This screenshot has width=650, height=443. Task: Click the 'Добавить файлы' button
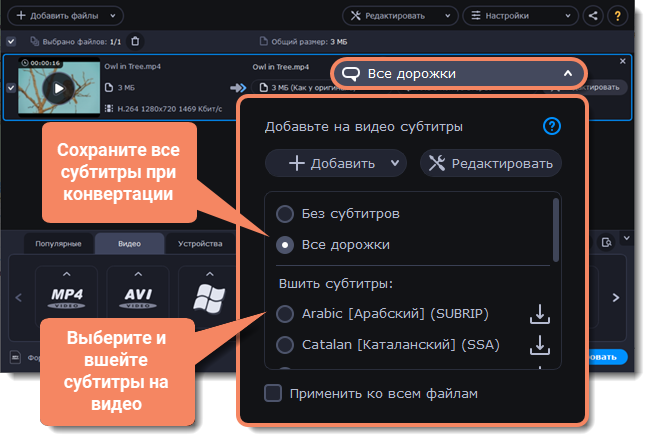tap(66, 16)
